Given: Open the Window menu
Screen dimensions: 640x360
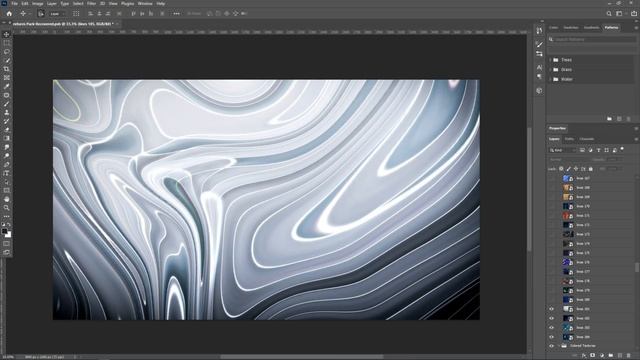Looking at the screenshot, I should tap(145, 3).
